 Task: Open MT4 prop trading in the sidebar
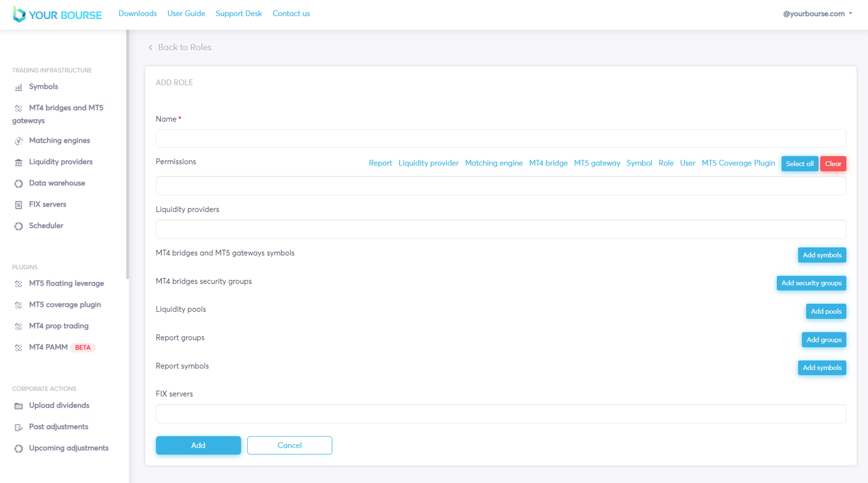59,326
